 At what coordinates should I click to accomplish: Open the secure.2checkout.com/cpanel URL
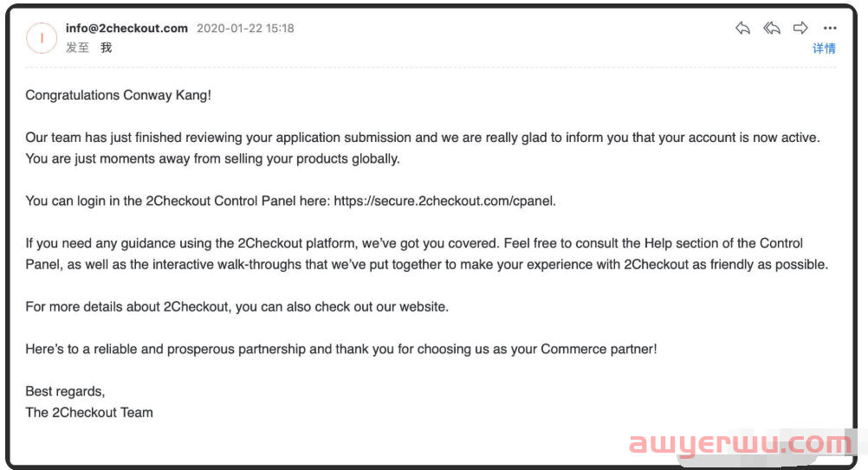pos(444,201)
